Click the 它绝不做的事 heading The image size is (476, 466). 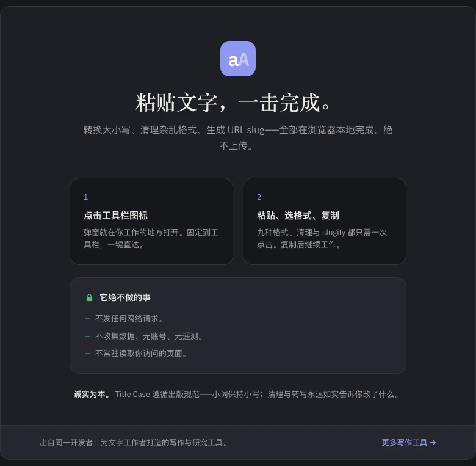(125, 297)
